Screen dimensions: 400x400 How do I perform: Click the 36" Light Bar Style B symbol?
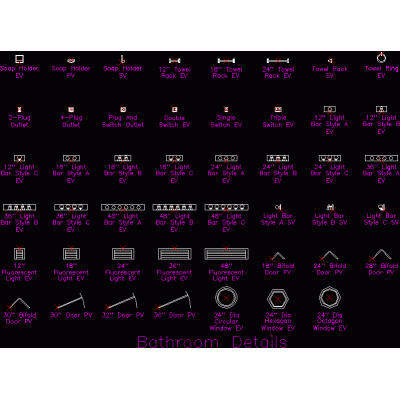pos(19,207)
